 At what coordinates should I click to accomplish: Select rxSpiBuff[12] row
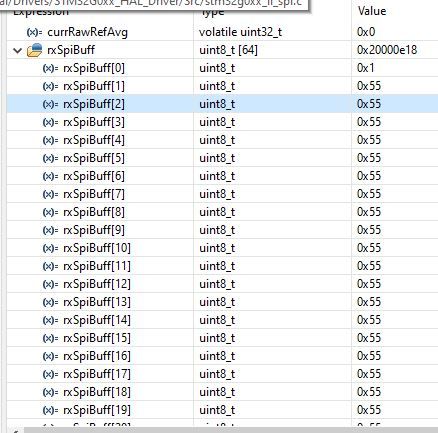pyautogui.click(x=222, y=284)
